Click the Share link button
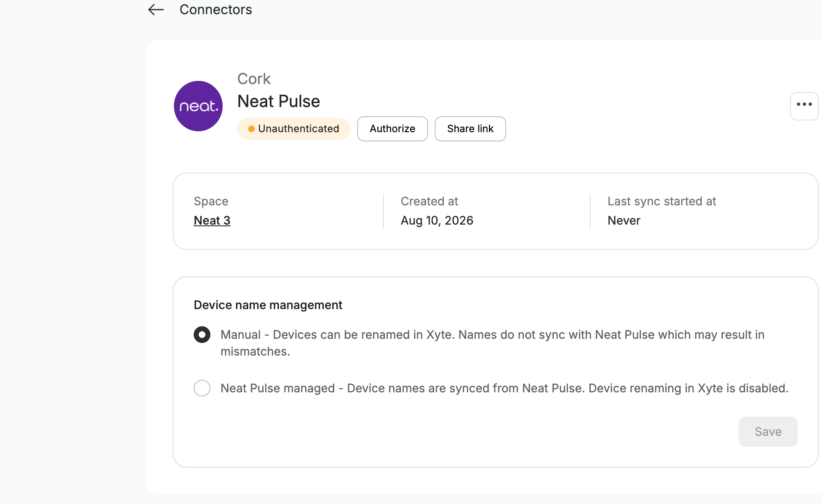Image resolution: width=822 pixels, height=504 pixels. 470,129
